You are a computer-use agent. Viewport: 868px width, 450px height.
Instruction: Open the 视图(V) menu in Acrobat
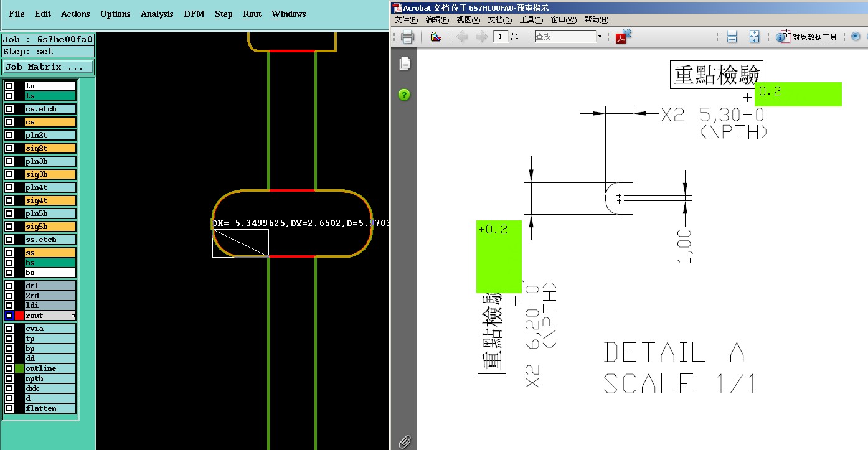(468, 20)
